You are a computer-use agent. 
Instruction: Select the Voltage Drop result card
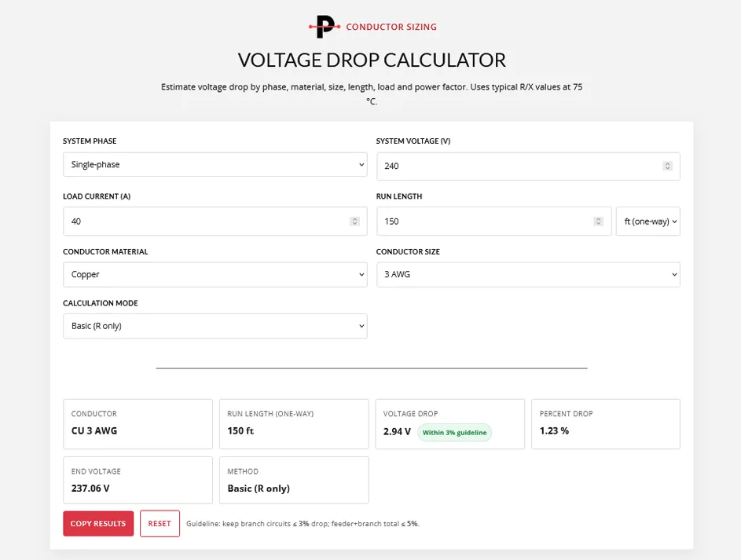click(x=450, y=424)
